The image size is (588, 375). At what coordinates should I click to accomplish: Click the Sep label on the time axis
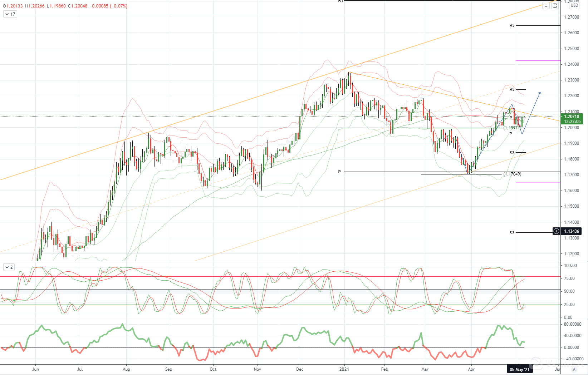[168, 369]
